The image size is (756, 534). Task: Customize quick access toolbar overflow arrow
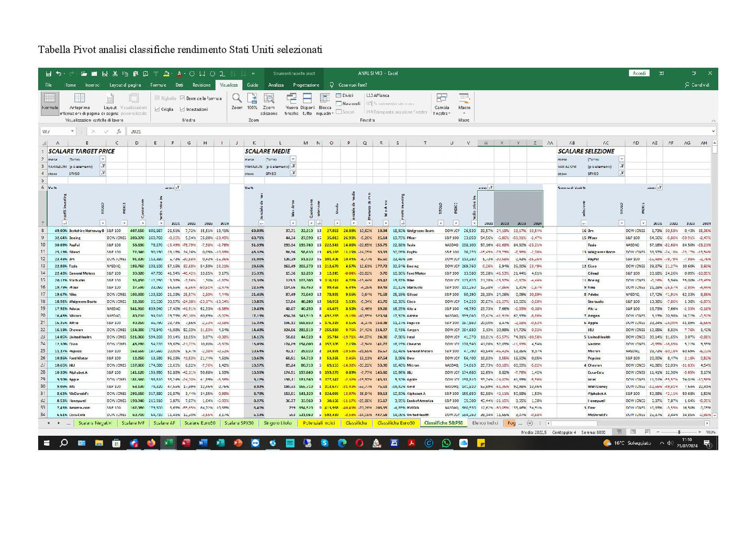[x=254, y=74]
